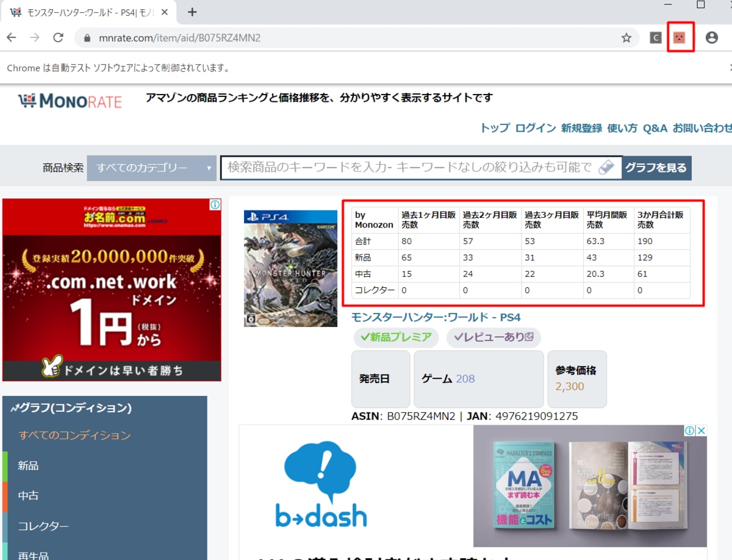Click the 3か月合計販売数 190 cell
Image resolution: width=732 pixels, height=560 pixels.
(x=662, y=241)
